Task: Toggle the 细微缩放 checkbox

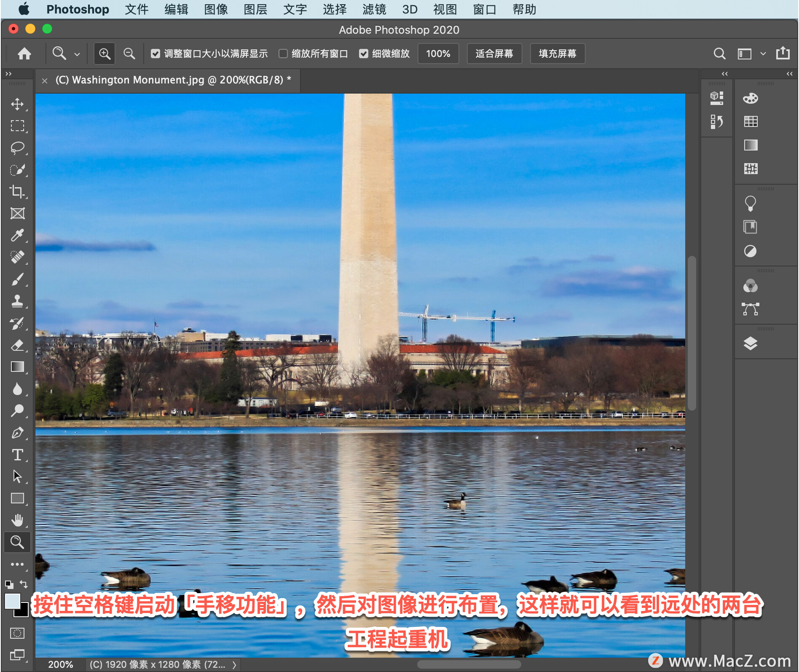Action: tap(364, 54)
